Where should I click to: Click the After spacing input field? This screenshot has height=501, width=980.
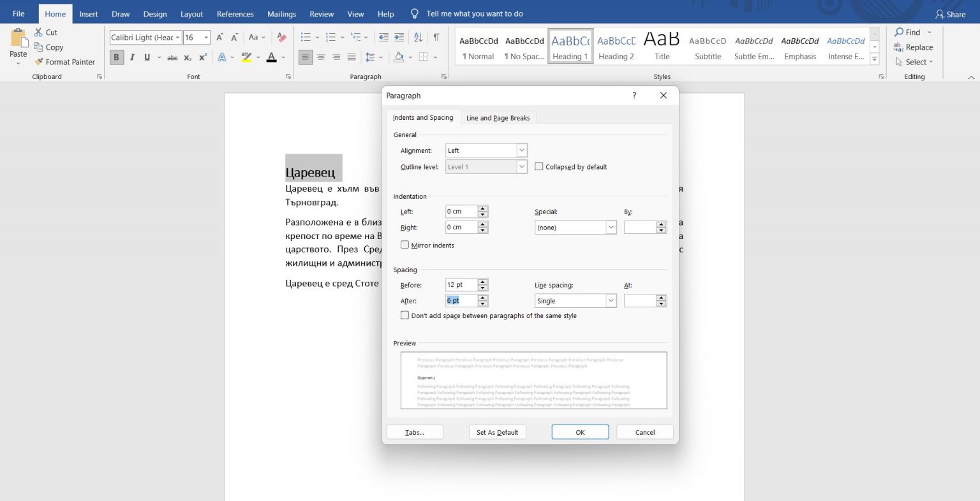pos(461,300)
